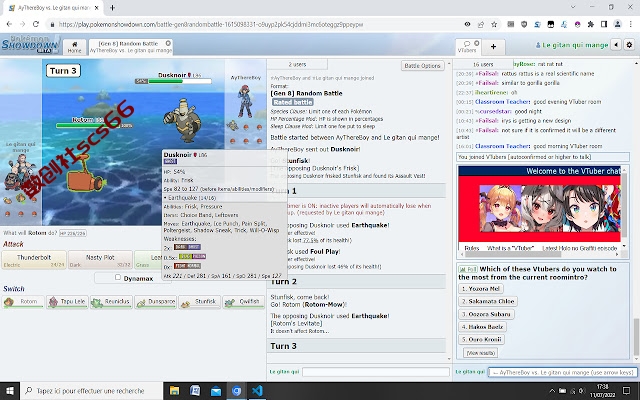640x400 pixels.
Task: Click the Windows taskbar search box
Action: pyautogui.click(x=91, y=391)
